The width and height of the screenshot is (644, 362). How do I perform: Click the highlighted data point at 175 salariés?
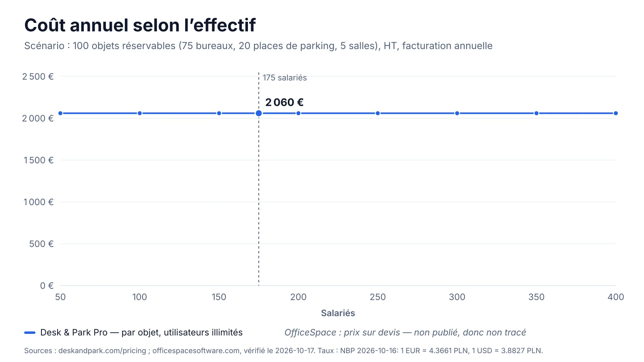[259, 113]
